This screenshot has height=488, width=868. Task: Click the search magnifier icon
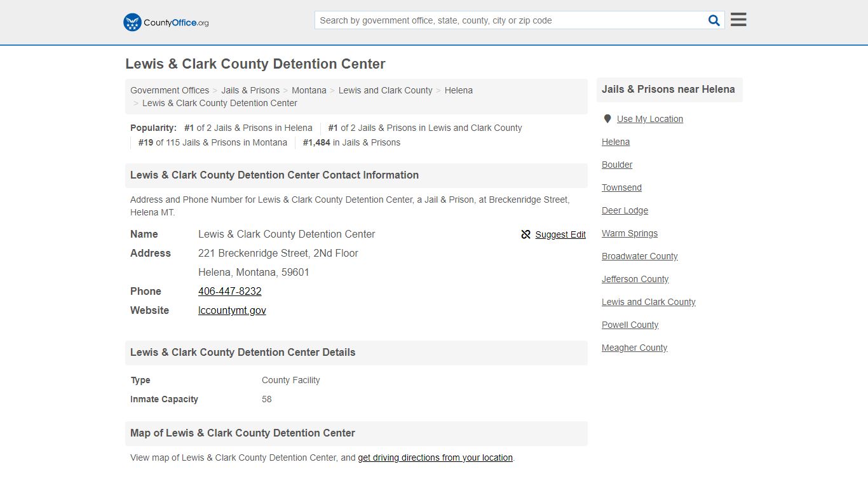point(714,20)
